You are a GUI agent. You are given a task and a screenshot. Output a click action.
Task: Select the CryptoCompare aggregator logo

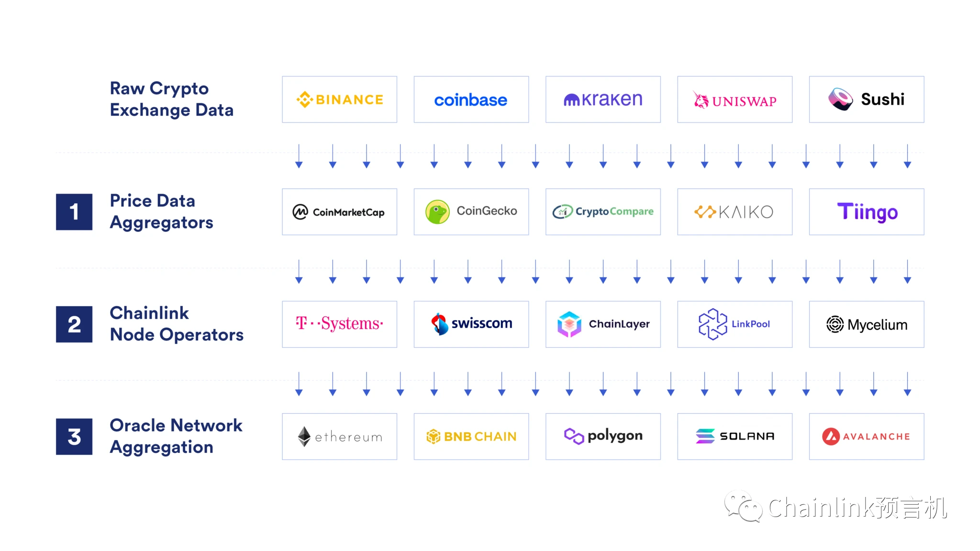(602, 210)
